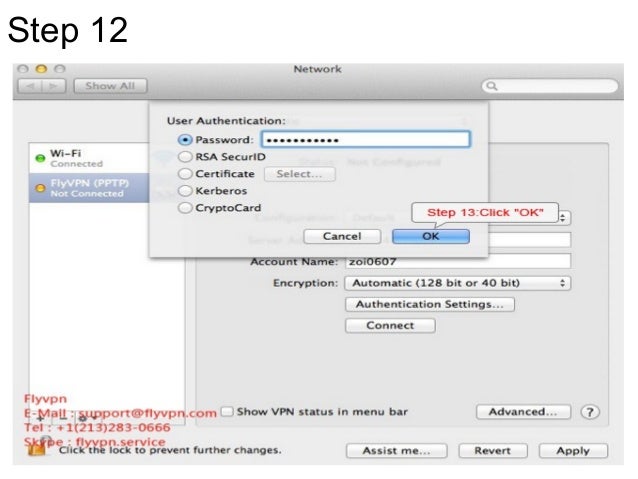Toggle Show VPN status in menu bar
The width and height of the screenshot is (638, 479).
(227, 411)
